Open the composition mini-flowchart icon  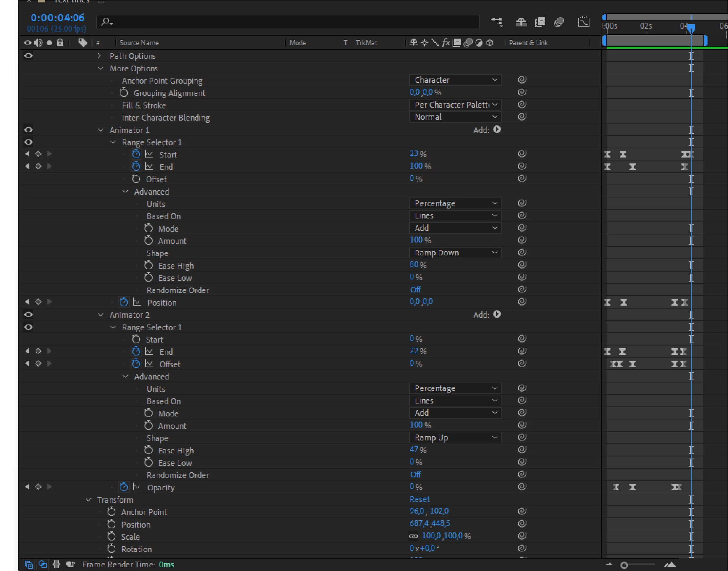click(496, 22)
